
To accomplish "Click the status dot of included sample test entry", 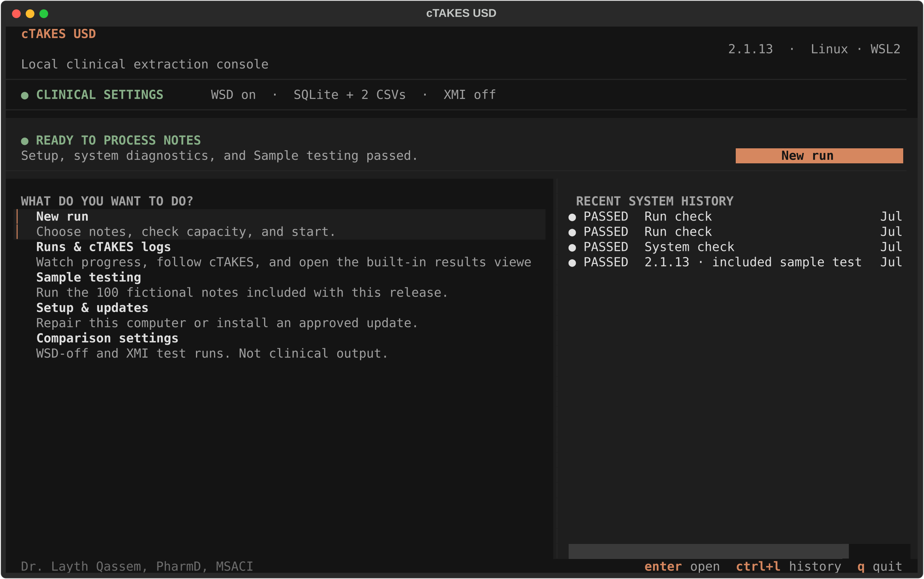I will click(x=572, y=263).
